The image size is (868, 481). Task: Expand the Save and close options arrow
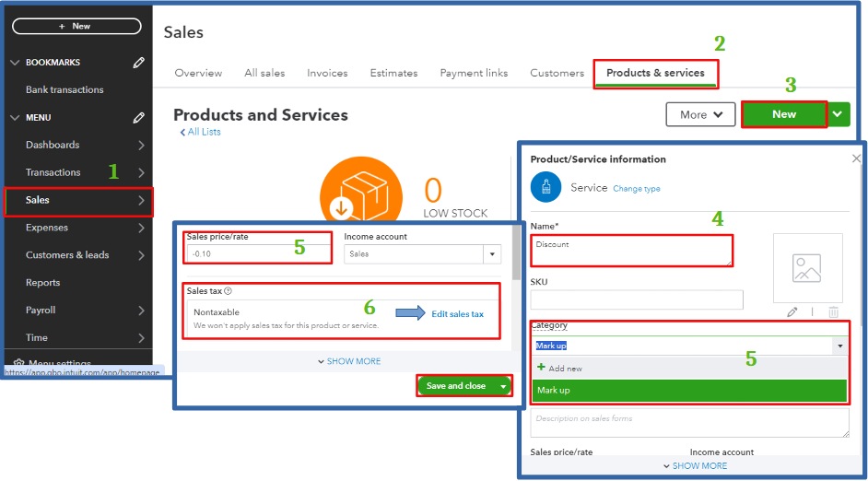point(502,386)
